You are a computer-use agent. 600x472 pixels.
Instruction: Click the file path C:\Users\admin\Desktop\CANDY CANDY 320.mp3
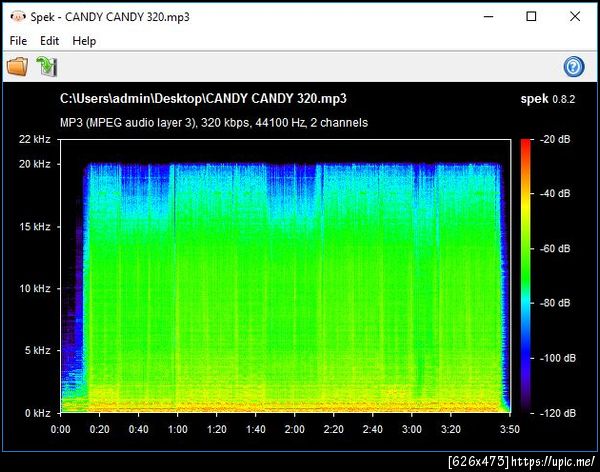click(x=203, y=99)
